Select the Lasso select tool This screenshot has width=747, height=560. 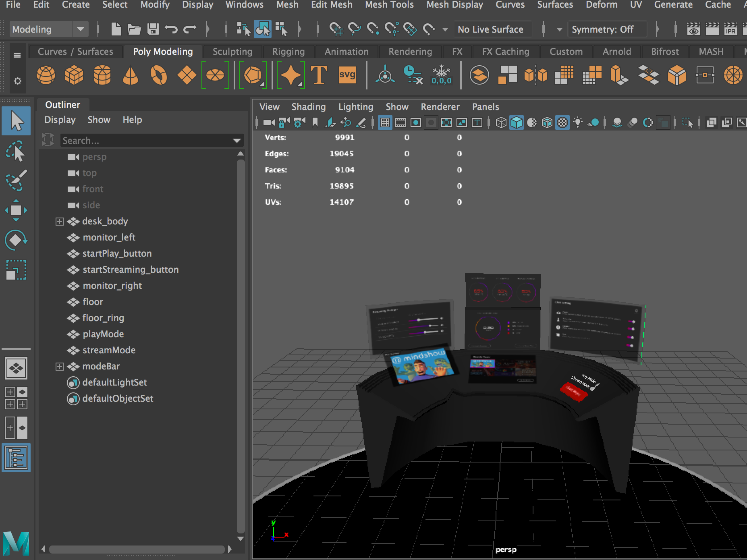point(16,151)
